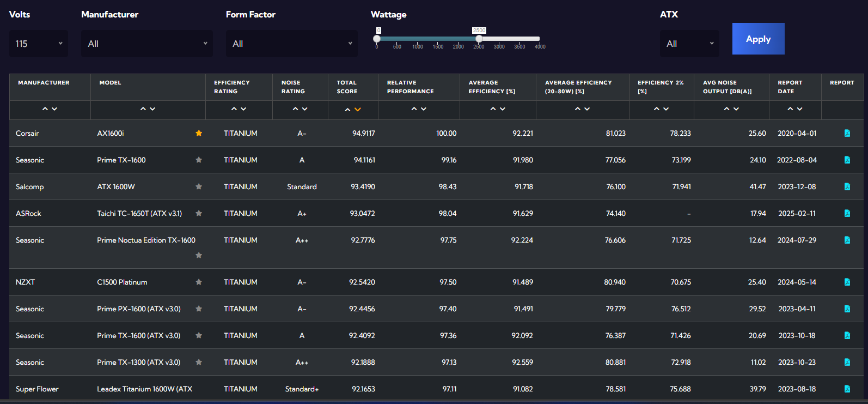The height and width of the screenshot is (404, 868).
Task: Sort Report Date column ascending
Action: [x=791, y=109]
